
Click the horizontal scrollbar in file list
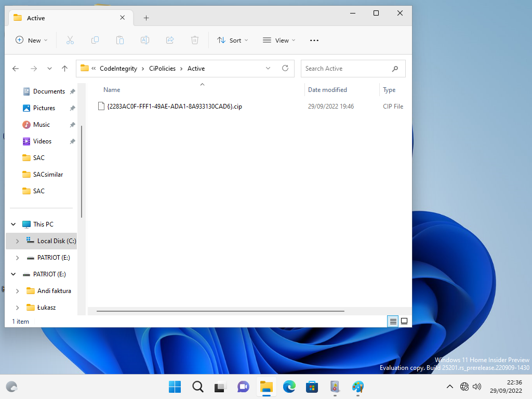220,311
